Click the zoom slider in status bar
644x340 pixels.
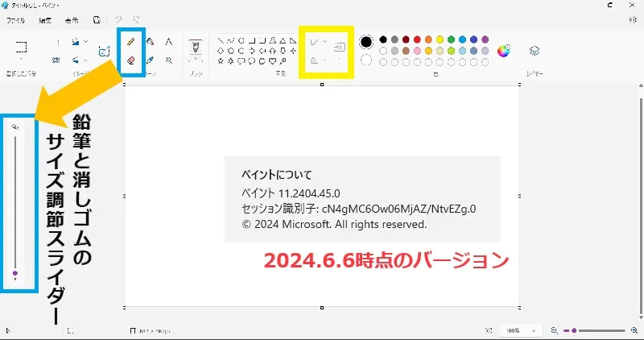(594, 330)
